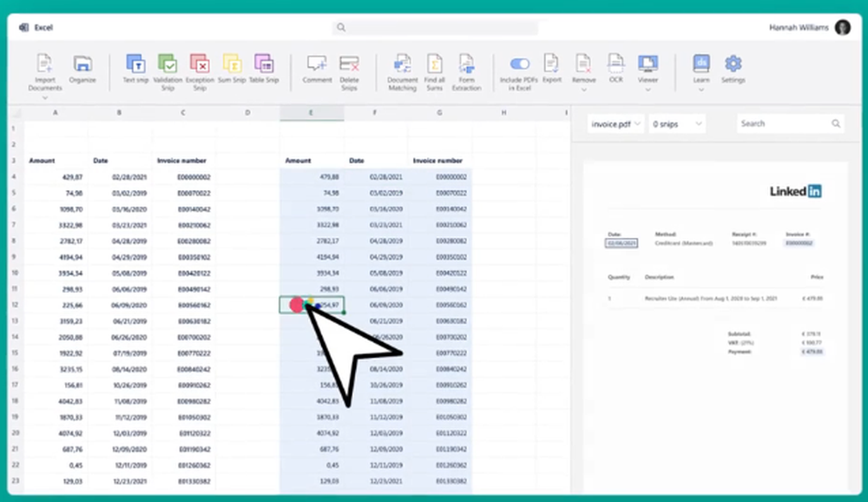Expand the Viewer dropdown chevron
Image resolution: width=868 pixels, height=502 pixels.
648,89
